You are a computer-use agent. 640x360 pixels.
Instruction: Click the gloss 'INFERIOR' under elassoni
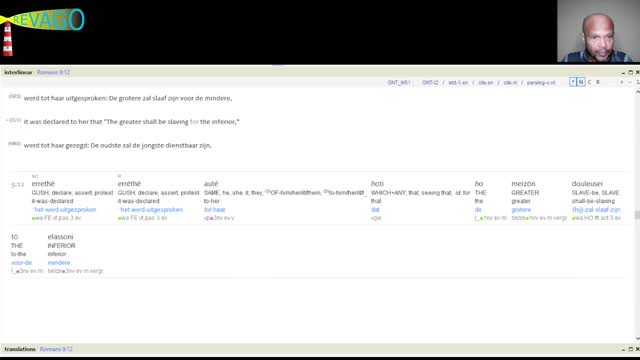pyautogui.click(x=61, y=246)
